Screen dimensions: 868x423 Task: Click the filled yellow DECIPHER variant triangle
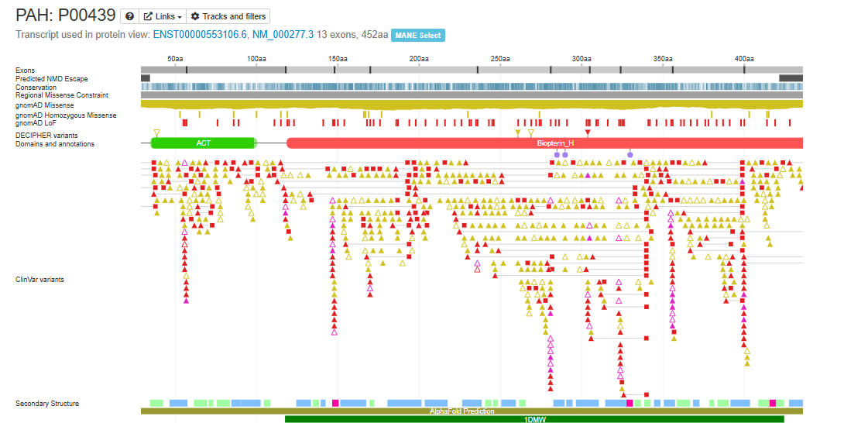point(518,133)
